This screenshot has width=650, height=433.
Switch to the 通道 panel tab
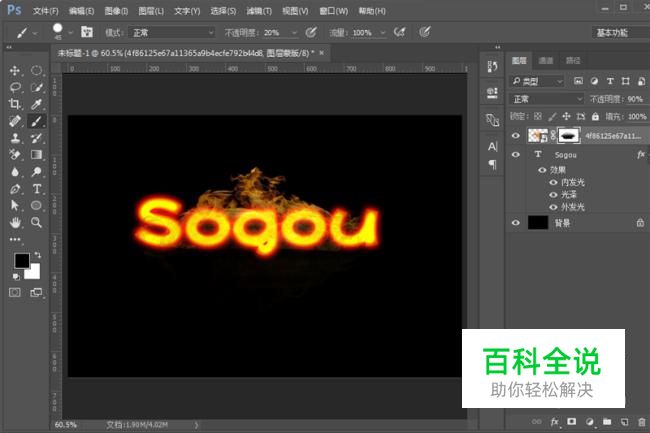pyautogui.click(x=546, y=61)
